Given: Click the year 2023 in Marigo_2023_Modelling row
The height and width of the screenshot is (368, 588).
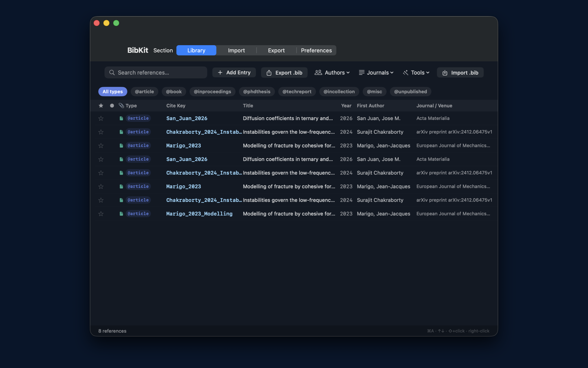Looking at the screenshot, I should tap(346, 214).
